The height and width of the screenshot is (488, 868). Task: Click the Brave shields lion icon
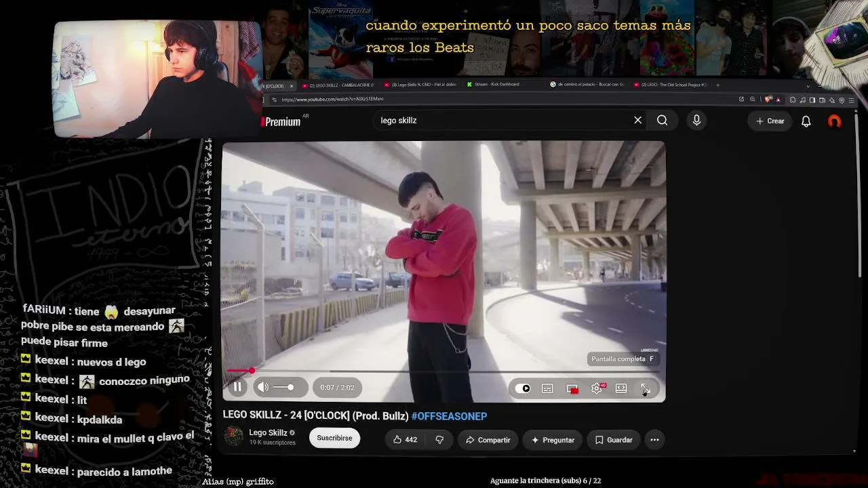click(x=768, y=100)
